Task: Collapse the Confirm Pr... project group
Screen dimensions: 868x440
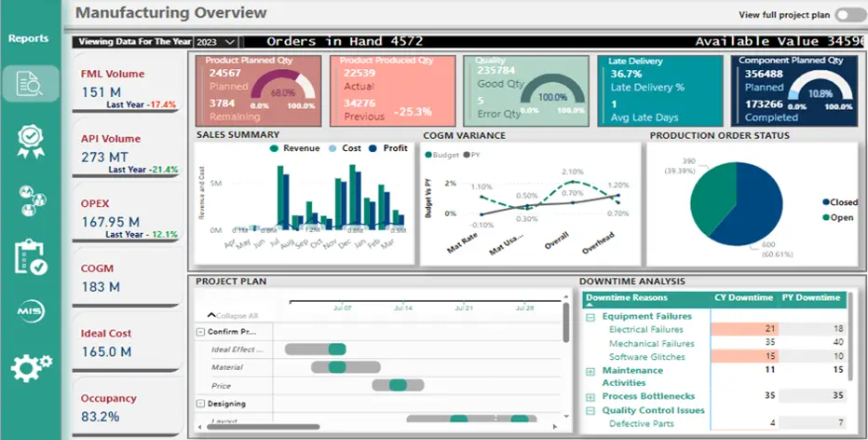Action: pyautogui.click(x=201, y=331)
